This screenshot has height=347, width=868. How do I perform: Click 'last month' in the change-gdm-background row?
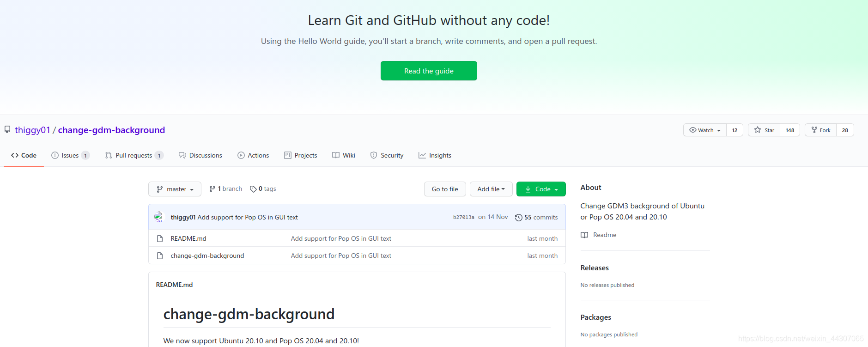click(x=542, y=256)
